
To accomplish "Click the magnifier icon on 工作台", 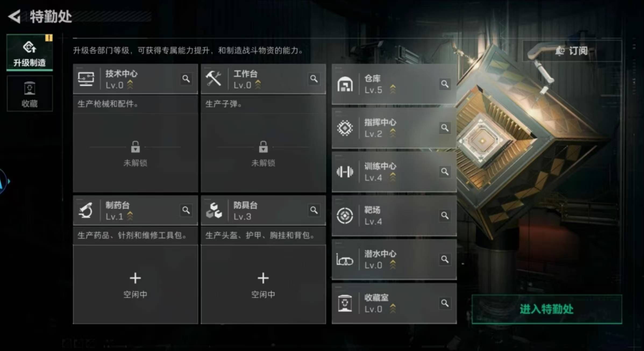I will point(314,79).
